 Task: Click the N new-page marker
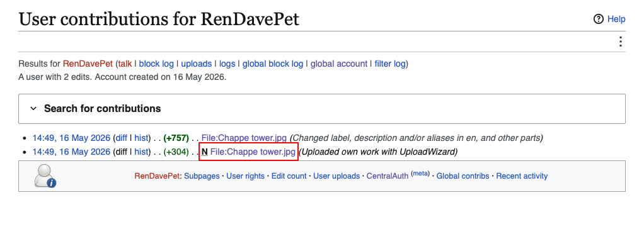[205, 152]
